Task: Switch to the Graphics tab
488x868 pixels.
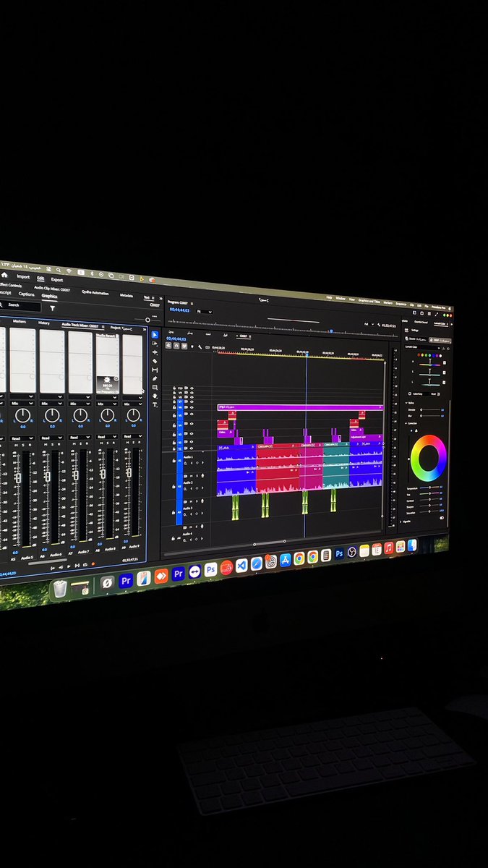Action: coord(49,296)
